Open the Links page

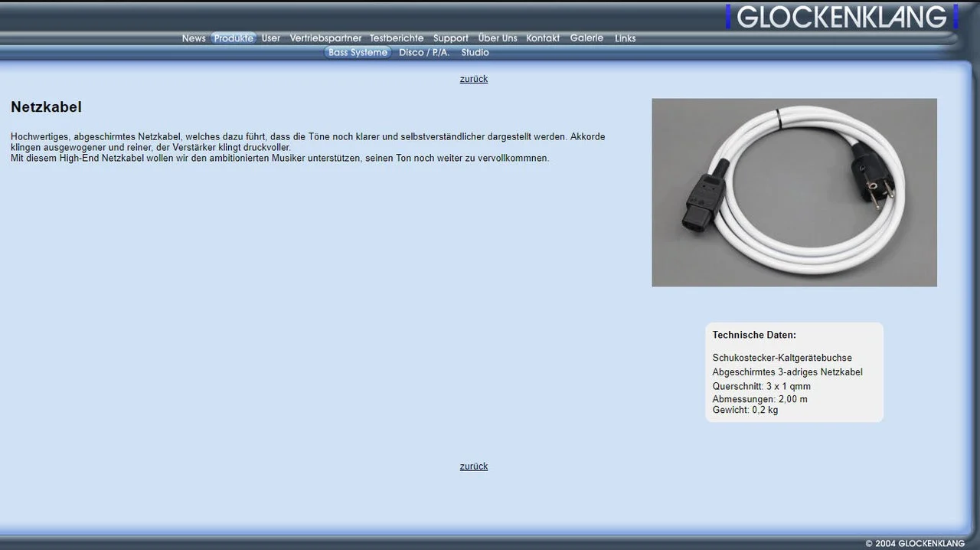click(625, 38)
